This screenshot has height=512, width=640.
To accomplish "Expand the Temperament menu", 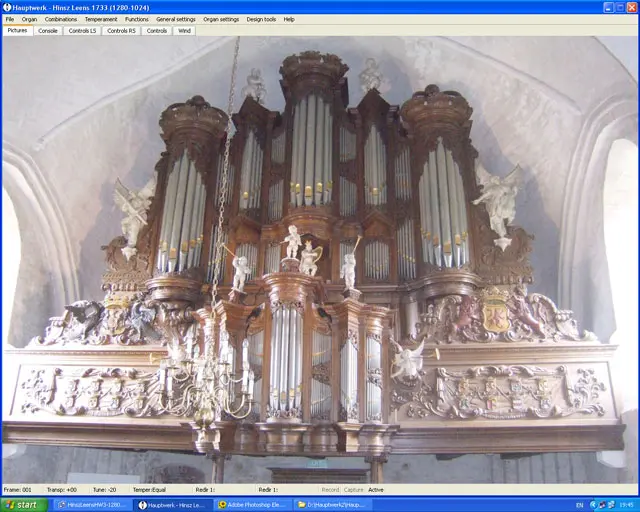I will (x=100, y=19).
